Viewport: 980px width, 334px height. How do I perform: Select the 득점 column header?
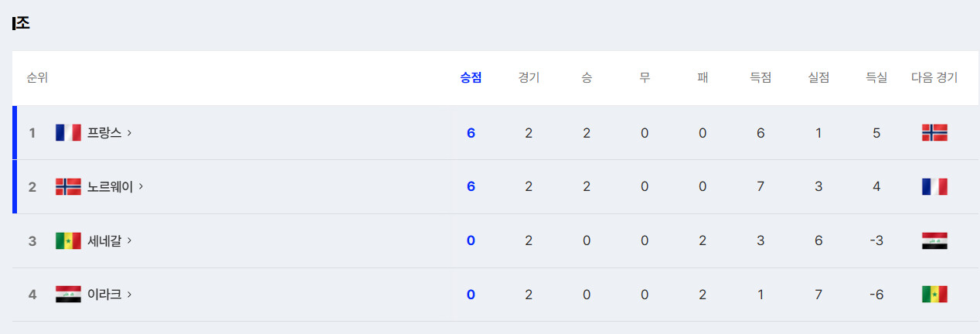(761, 77)
